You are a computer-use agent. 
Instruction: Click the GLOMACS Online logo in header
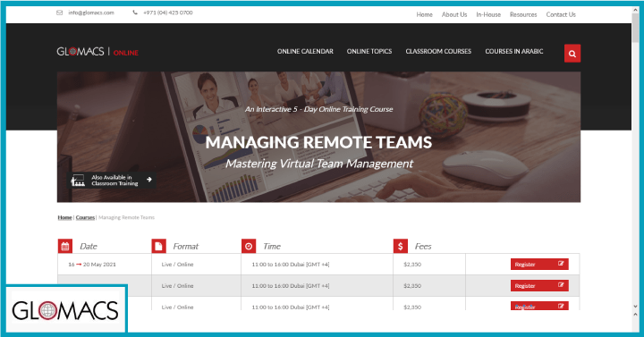click(x=97, y=52)
